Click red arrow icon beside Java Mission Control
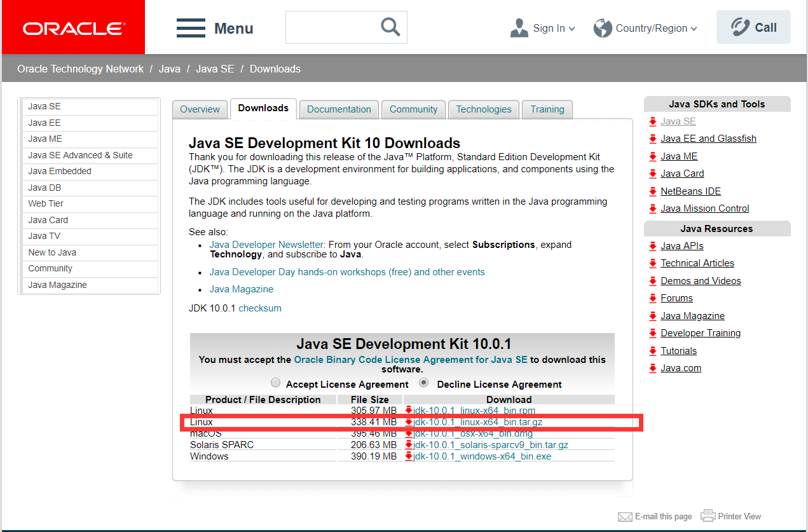Viewport: 808px width, 532px height. point(653,208)
